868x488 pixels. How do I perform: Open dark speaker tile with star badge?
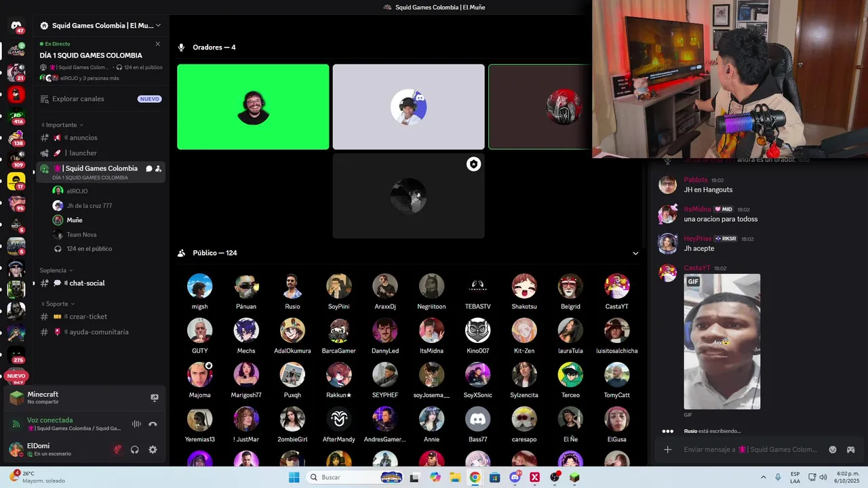[408, 196]
